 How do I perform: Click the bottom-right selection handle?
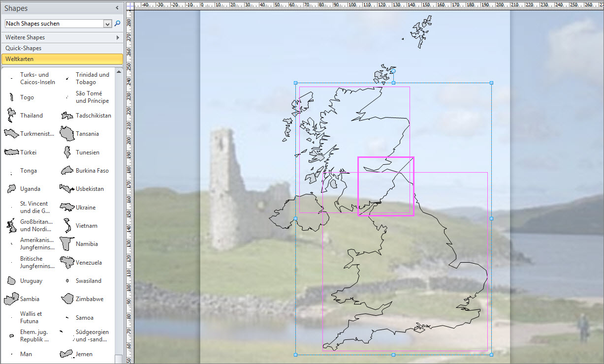click(492, 355)
